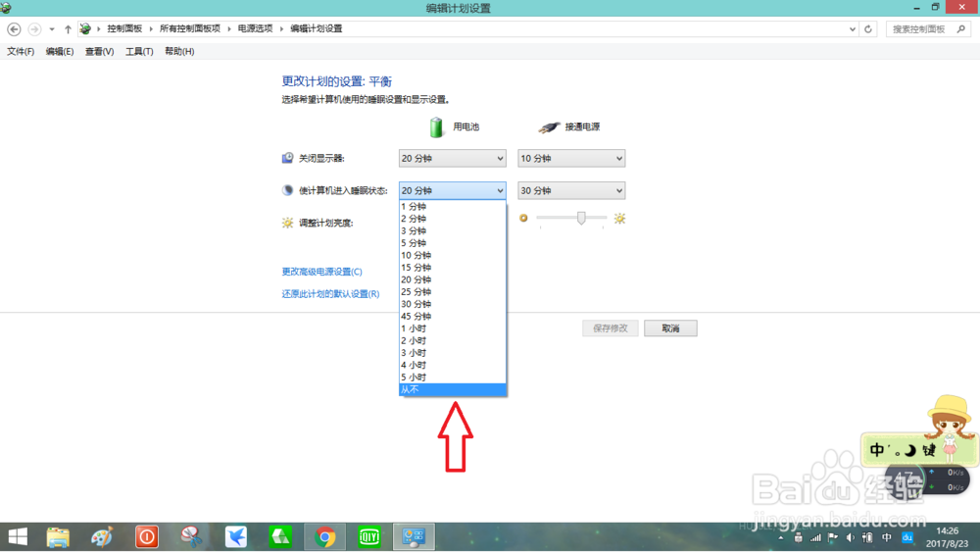Open File Explorer from the taskbar
Screen dimensions: 980x554
click(58, 537)
